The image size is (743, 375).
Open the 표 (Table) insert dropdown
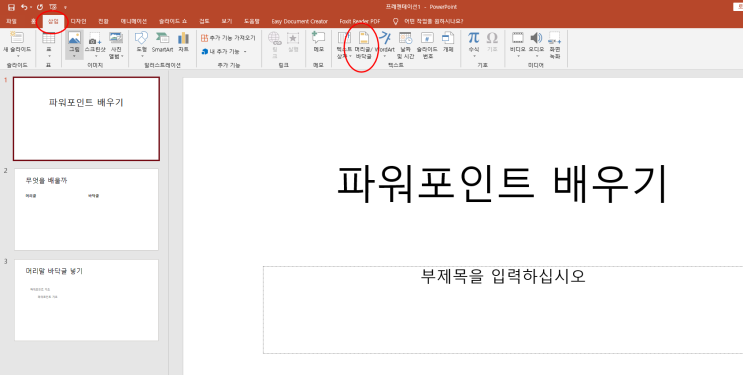tap(48, 44)
